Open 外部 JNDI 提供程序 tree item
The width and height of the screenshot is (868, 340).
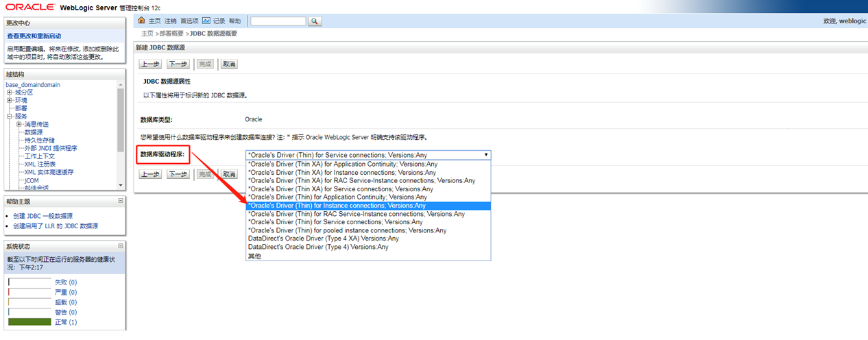(x=51, y=148)
